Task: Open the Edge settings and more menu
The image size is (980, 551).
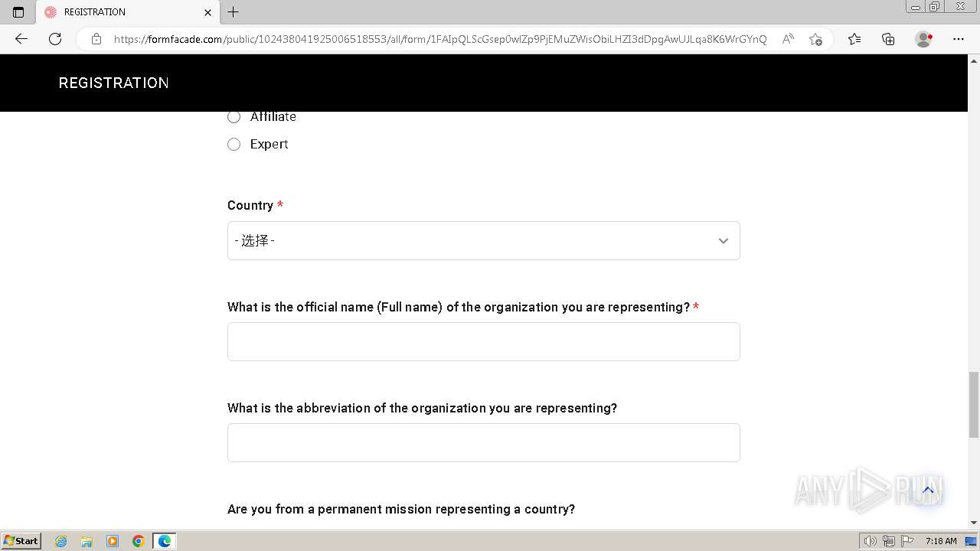Action: 958,39
